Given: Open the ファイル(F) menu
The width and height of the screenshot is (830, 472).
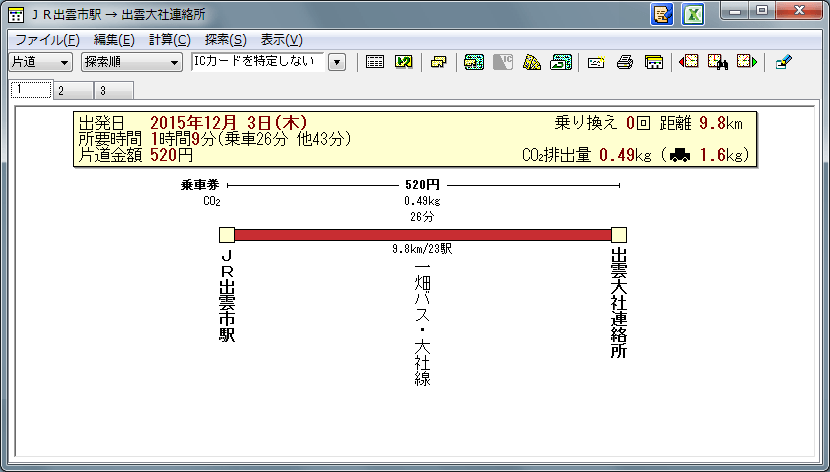Looking at the screenshot, I should tap(47, 40).
